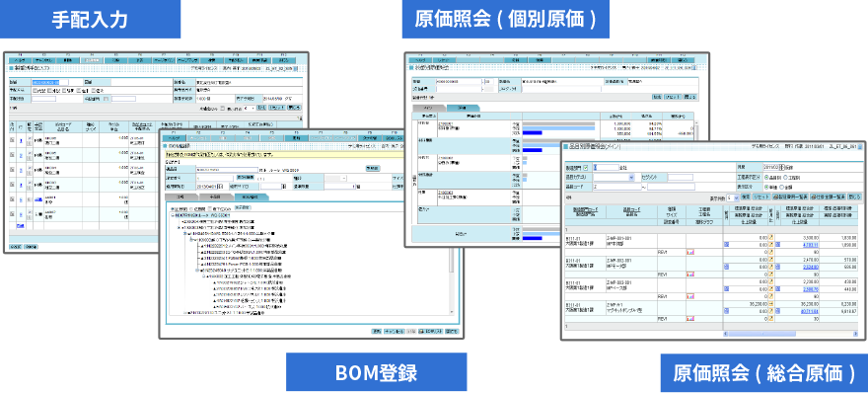Click row-select icon of row 5 in 手配入力 table
This screenshot has height=393, width=868.
tap(12, 199)
